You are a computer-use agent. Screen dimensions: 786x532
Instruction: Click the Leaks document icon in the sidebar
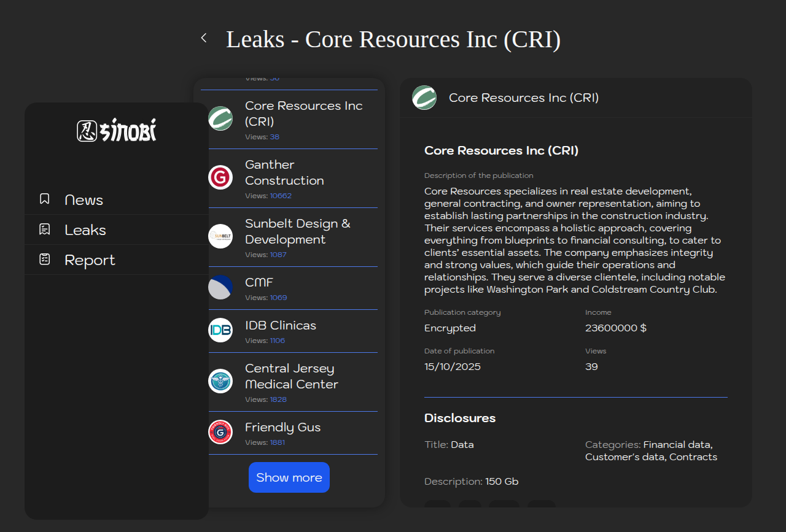point(45,229)
